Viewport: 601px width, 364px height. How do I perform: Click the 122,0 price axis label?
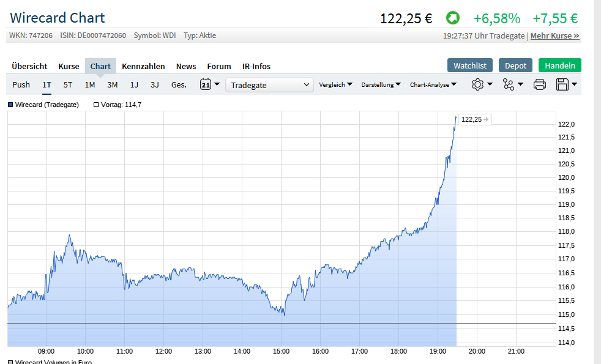pos(567,124)
